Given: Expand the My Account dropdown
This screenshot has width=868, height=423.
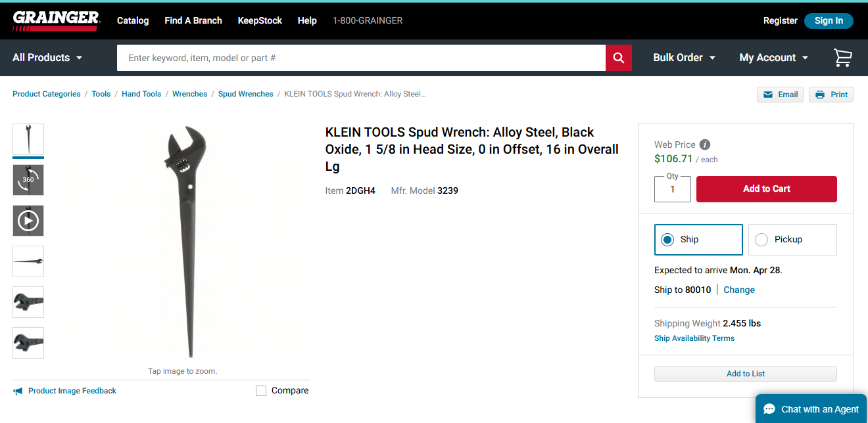Looking at the screenshot, I should point(773,58).
